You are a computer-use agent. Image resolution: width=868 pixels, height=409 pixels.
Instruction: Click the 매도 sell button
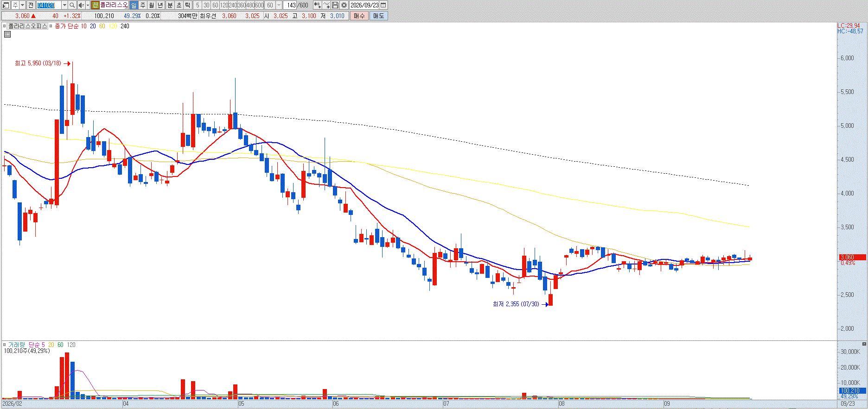379,16
